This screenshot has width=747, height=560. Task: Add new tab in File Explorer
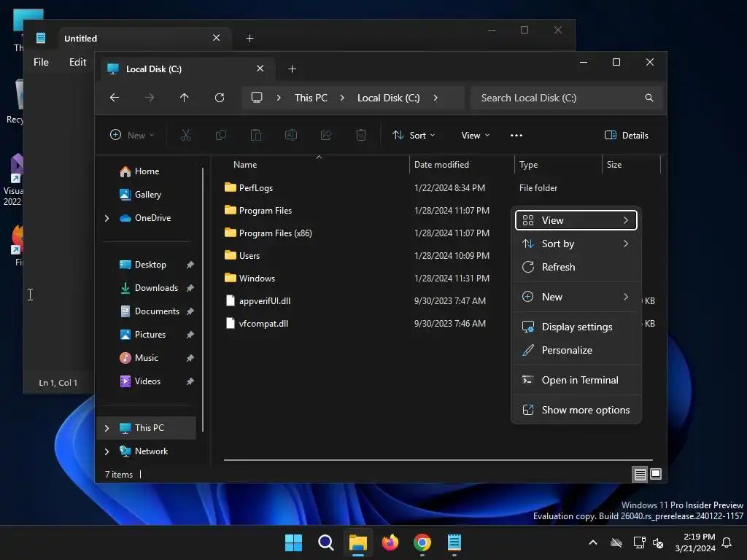pyautogui.click(x=292, y=69)
